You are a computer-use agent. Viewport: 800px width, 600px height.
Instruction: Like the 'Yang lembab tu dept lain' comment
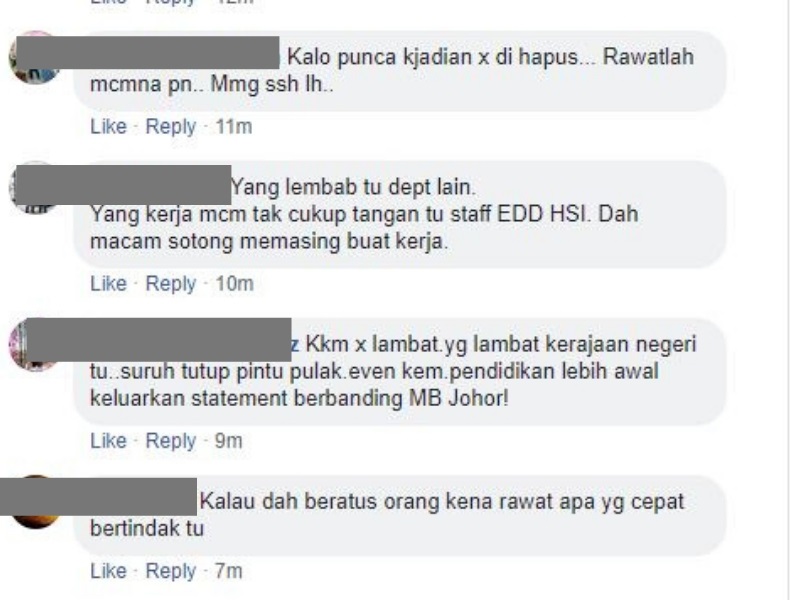(108, 283)
